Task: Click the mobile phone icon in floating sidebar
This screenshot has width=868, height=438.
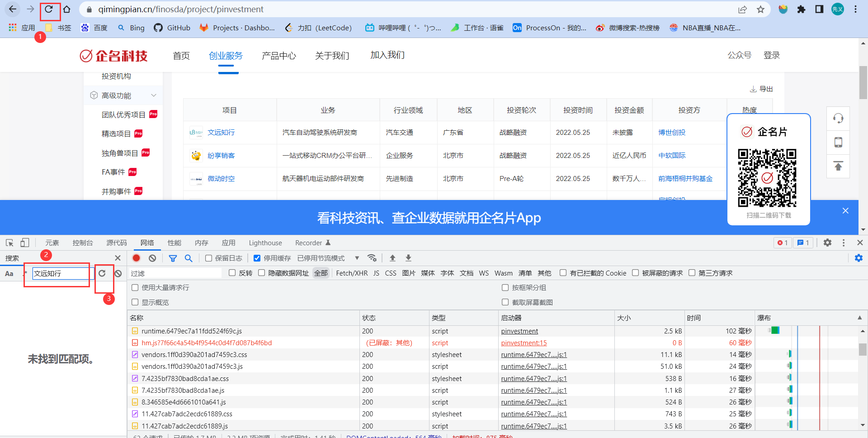Action: (838, 142)
